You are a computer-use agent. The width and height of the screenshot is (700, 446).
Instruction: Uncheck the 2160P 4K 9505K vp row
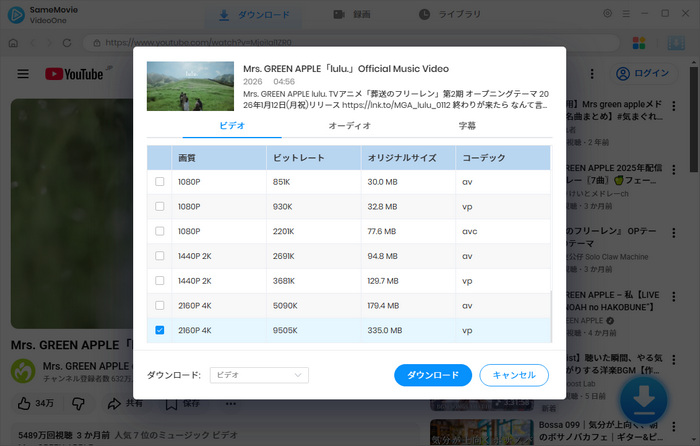point(159,330)
